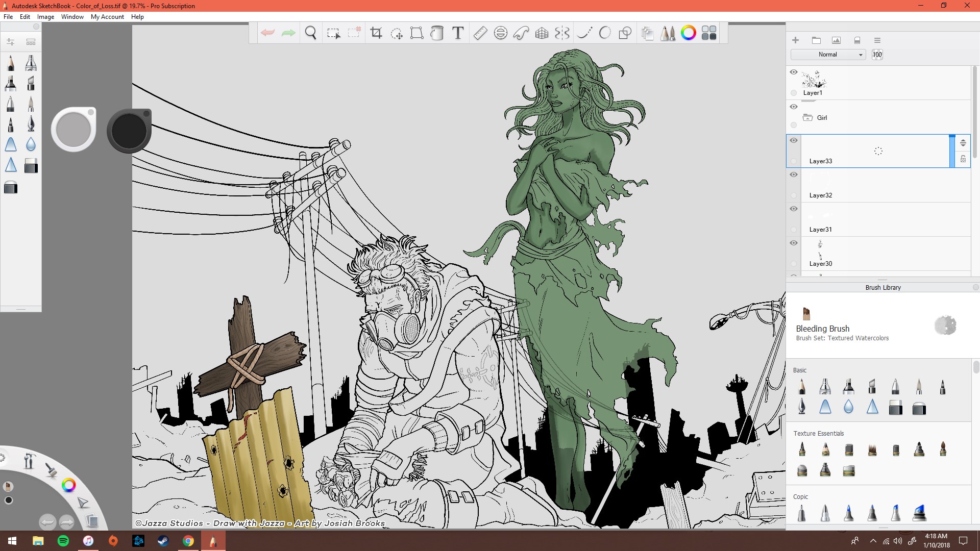980x551 pixels.
Task: Open the Layer Editor hamburger menu
Action: 877,40
